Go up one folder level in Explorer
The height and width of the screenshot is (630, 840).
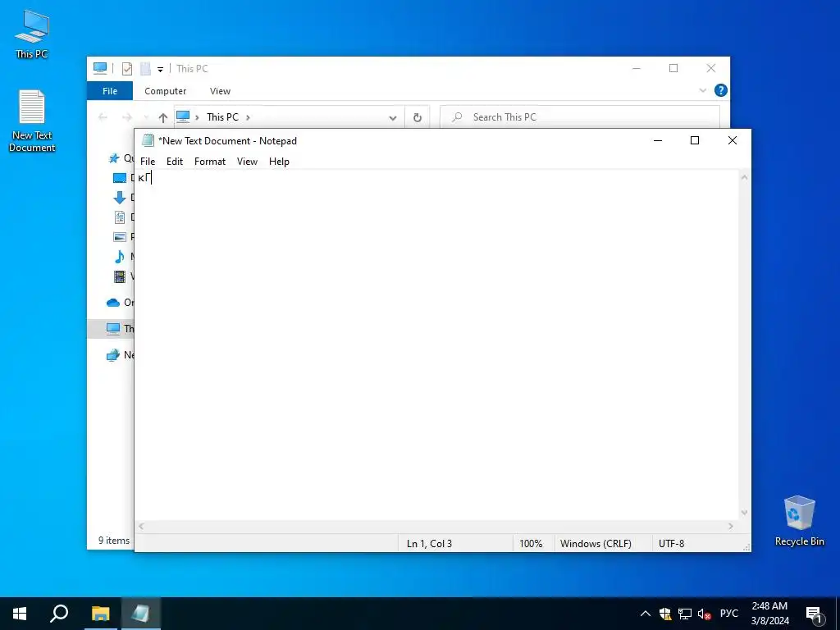[x=163, y=117]
